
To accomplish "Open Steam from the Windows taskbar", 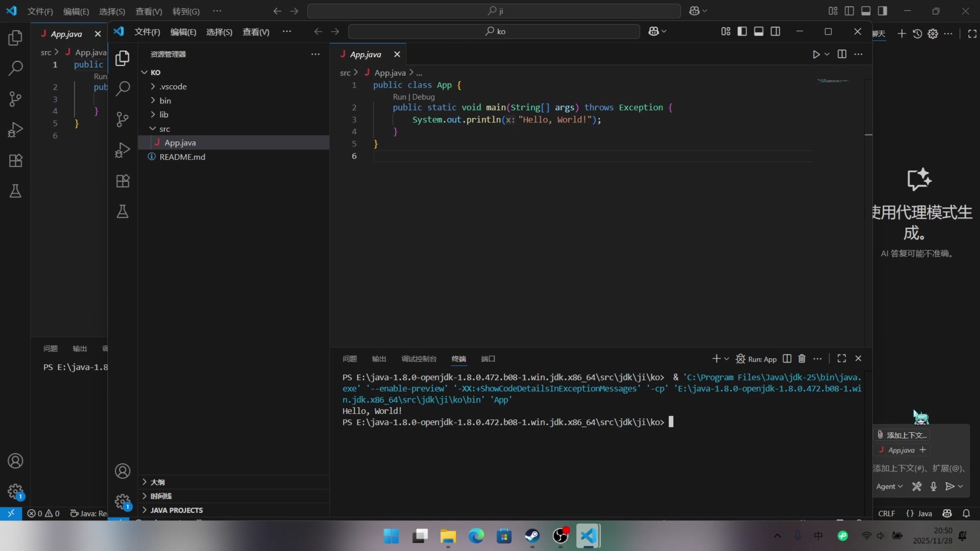I will [532, 536].
